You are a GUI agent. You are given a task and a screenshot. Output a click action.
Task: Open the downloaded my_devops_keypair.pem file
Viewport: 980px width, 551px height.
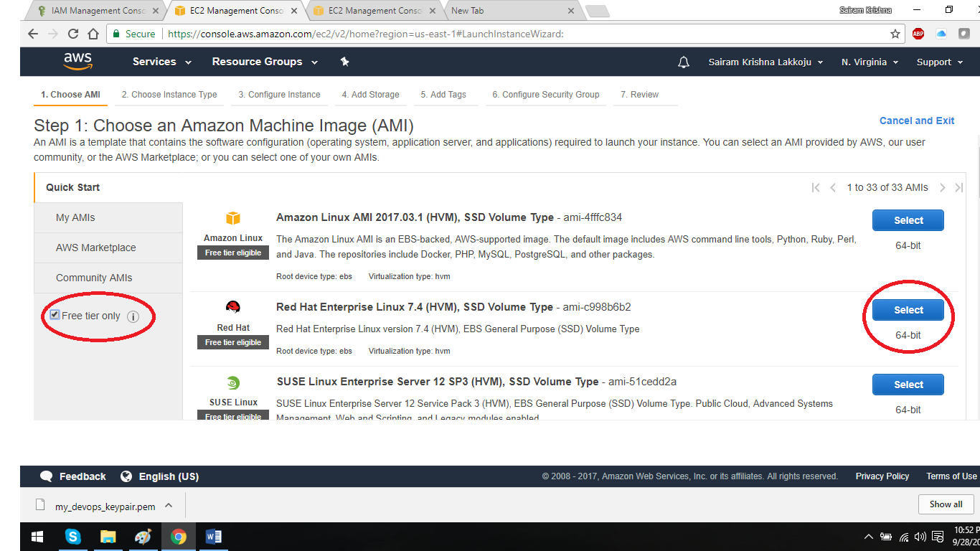[x=105, y=507]
